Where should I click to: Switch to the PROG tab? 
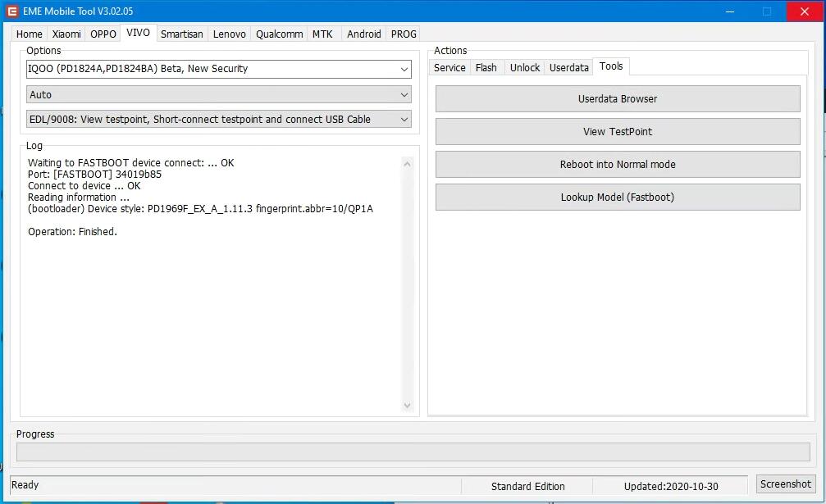coord(404,34)
